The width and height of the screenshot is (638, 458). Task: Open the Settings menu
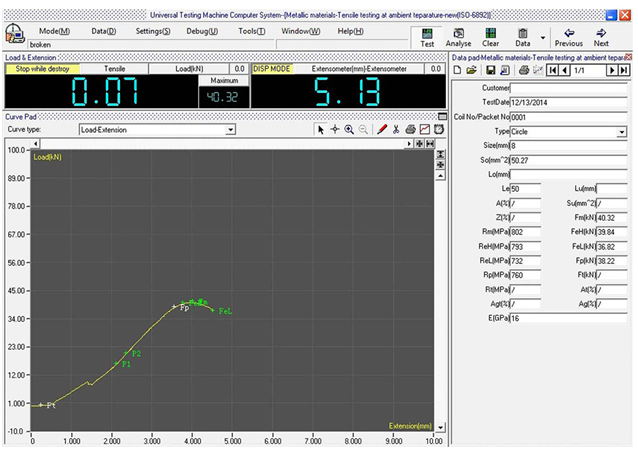pyautogui.click(x=152, y=31)
